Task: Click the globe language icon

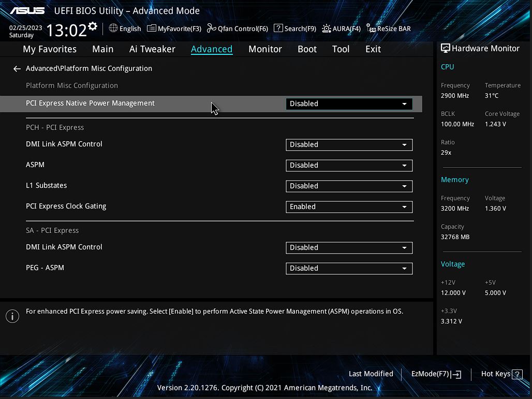Action: [x=113, y=28]
